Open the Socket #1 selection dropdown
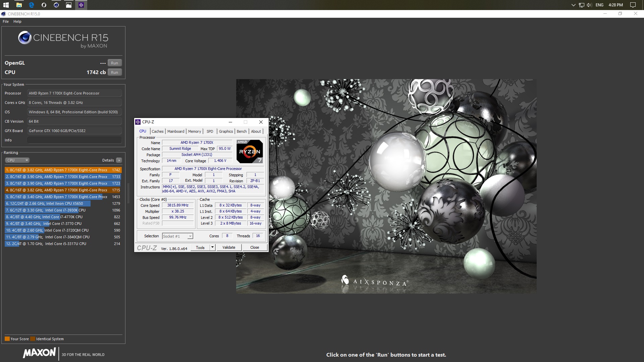The height and width of the screenshot is (362, 644). click(177, 236)
